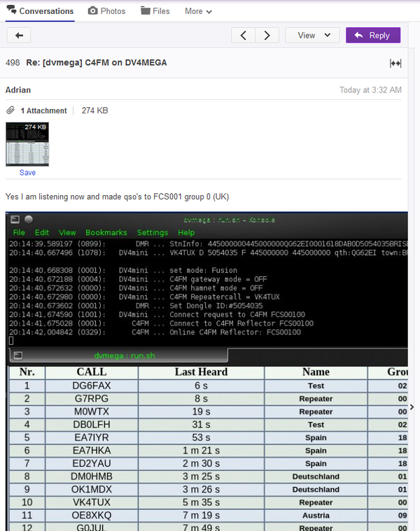Click the Save attachment link
The width and height of the screenshot is (420, 531).
[27, 172]
